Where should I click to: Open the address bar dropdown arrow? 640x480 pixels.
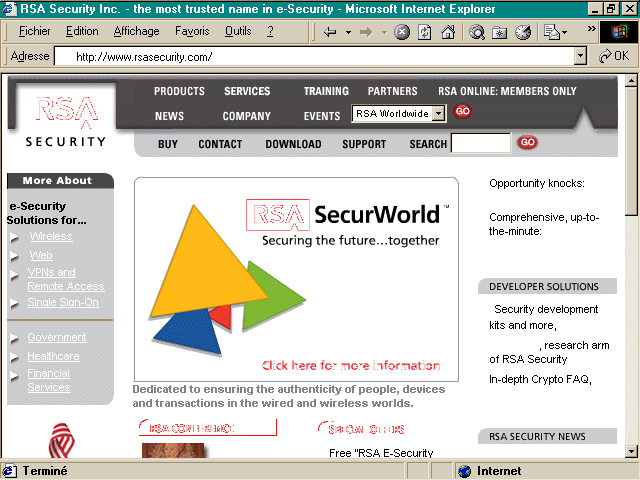580,56
